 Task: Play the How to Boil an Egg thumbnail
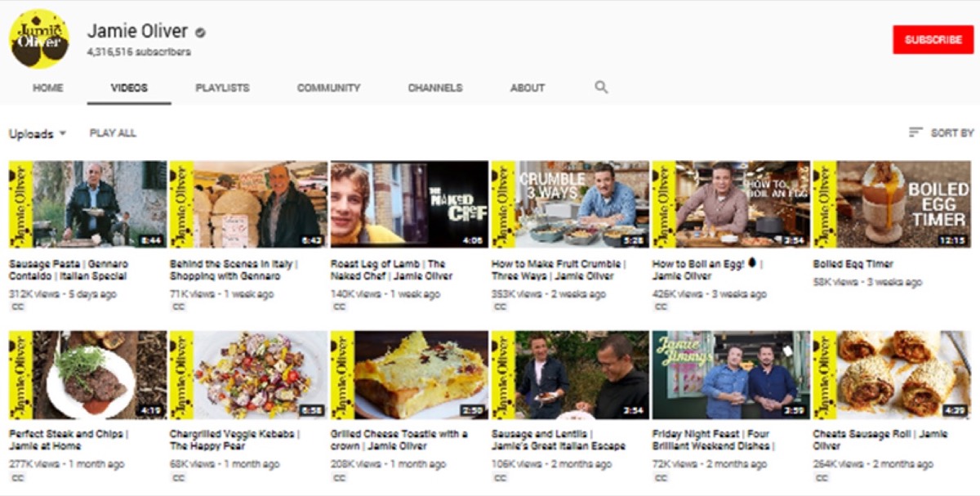pyautogui.click(x=731, y=204)
